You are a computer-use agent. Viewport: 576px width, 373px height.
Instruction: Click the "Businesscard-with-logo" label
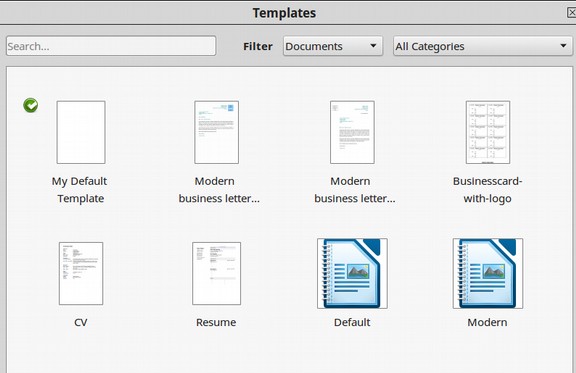pyautogui.click(x=487, y=190)
